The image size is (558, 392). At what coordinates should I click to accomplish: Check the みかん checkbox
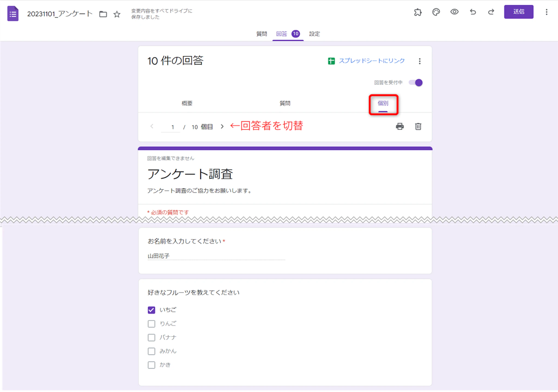pyautogui.click(x=151, y=351)
